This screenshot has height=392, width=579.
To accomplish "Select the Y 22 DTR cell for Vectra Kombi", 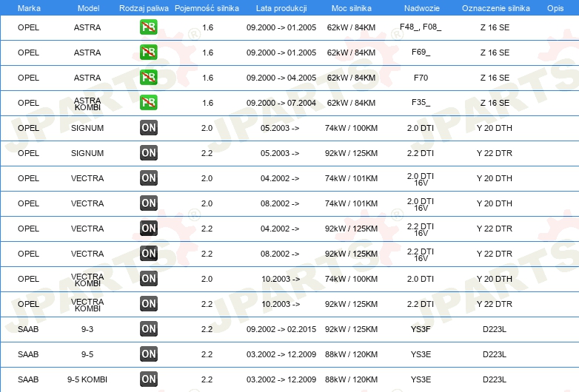I will [494, 304].
